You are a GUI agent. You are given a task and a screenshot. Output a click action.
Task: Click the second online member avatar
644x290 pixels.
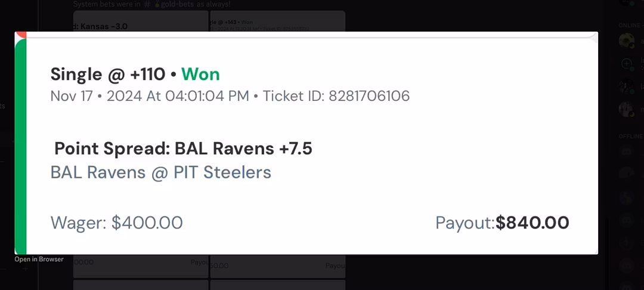click(626, 63)
